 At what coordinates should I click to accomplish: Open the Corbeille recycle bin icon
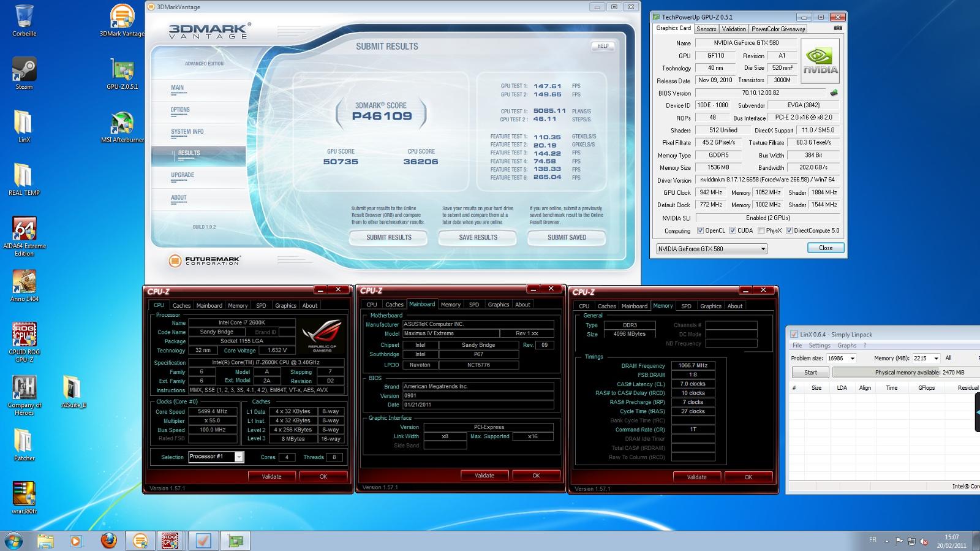coord(24,20)
